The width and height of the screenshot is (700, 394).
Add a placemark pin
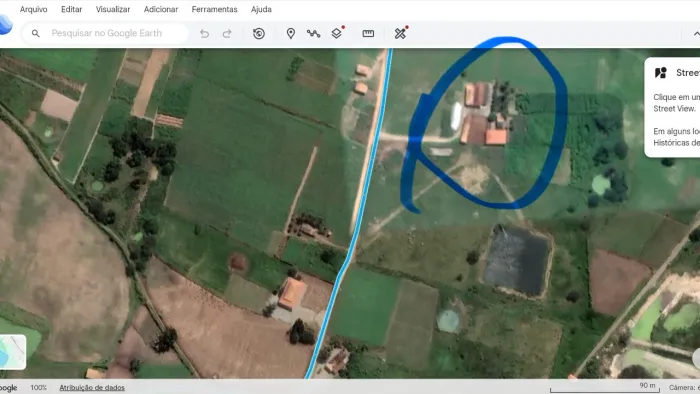(291, 33)
